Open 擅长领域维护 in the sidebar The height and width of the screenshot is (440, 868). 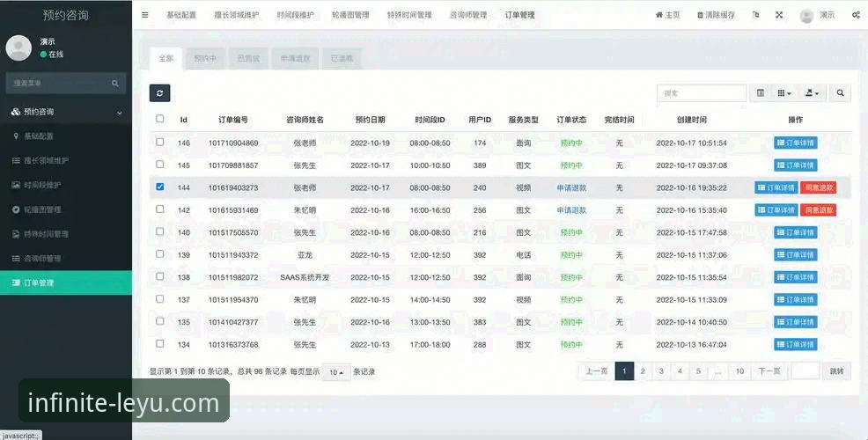click(x=66, y=160)
